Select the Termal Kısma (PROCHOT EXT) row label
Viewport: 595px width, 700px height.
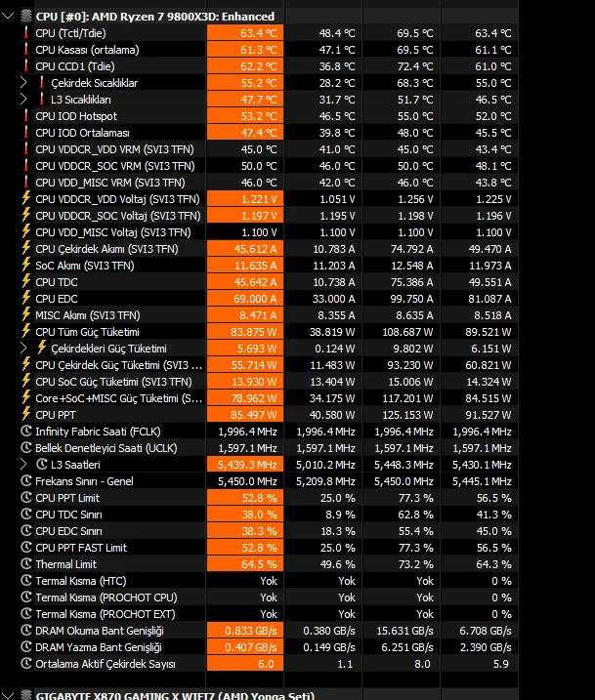(106, 614)
